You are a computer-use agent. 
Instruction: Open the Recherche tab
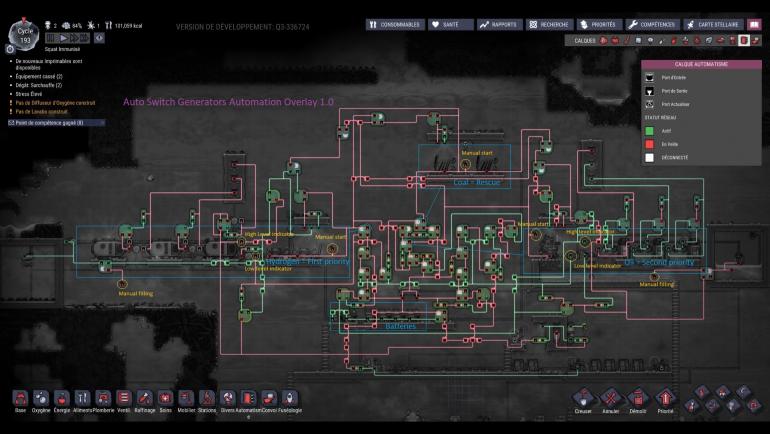[550, 25]
